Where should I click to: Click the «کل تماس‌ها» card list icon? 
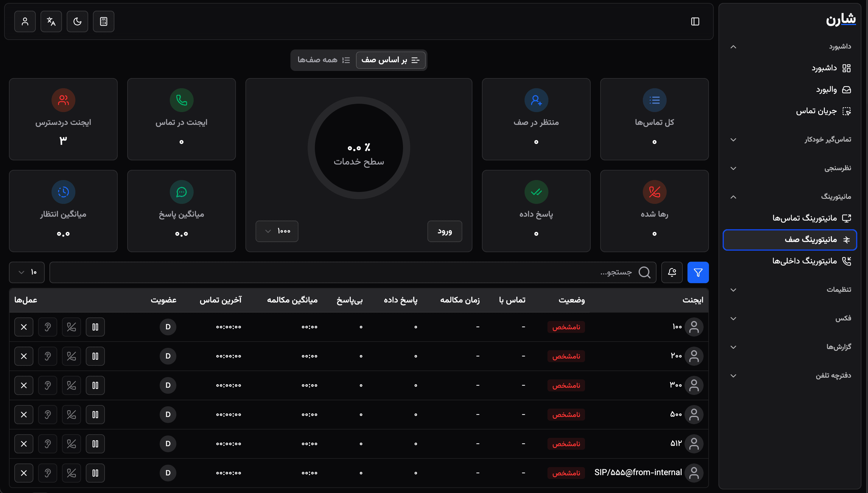654,100
